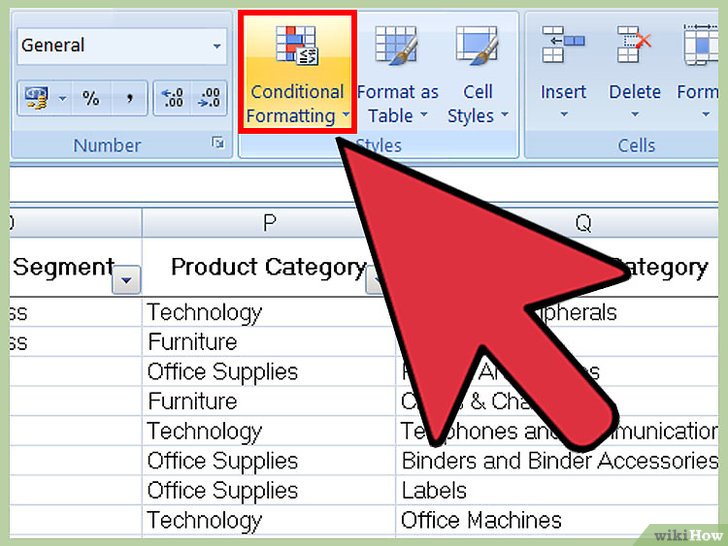Open the Format as Table gallery
Viewport: 728px width, 546px height.
coord(397,73)
